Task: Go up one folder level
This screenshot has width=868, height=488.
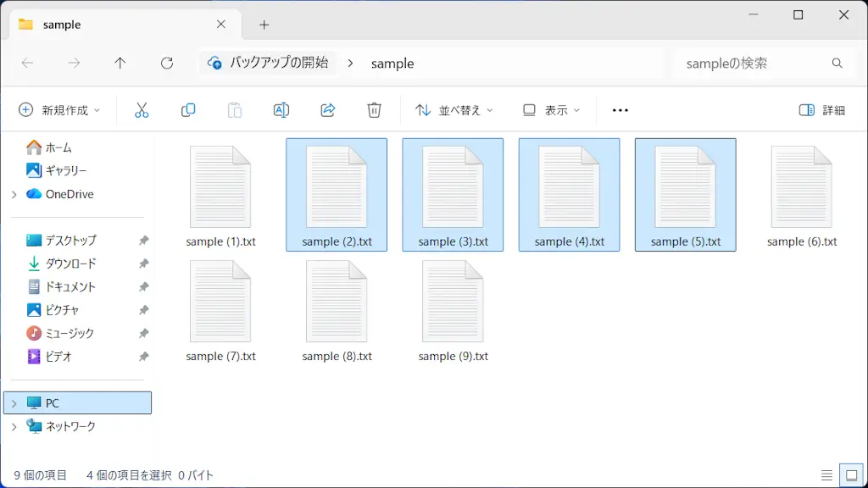Action: click(120, 64)
